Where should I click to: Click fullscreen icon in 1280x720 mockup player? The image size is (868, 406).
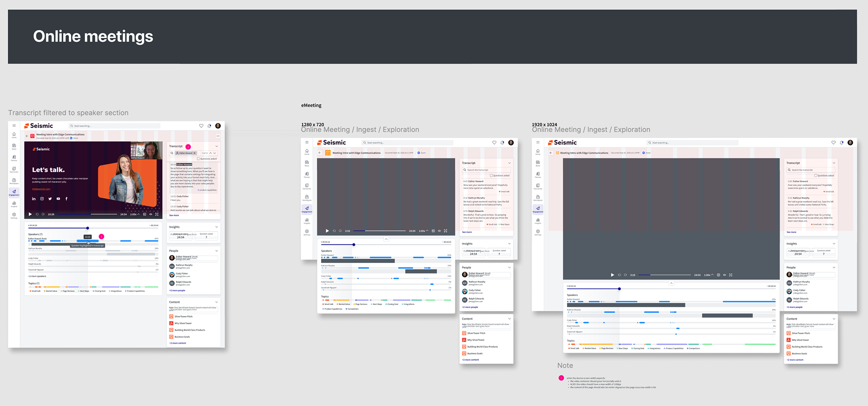tap(445, 231)
